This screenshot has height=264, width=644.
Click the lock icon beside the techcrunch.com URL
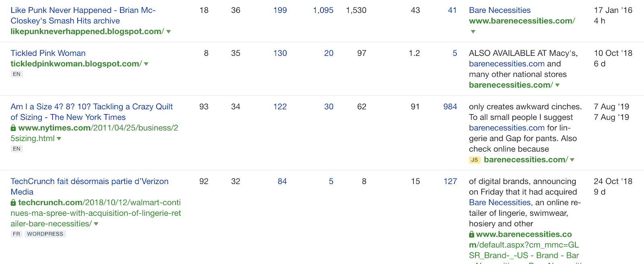click(x=13, y=203)
